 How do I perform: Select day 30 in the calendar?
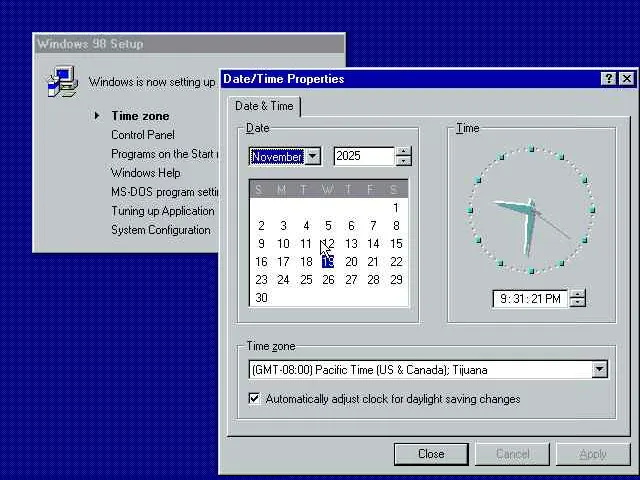pyautogui.click(x=261, y=298)
